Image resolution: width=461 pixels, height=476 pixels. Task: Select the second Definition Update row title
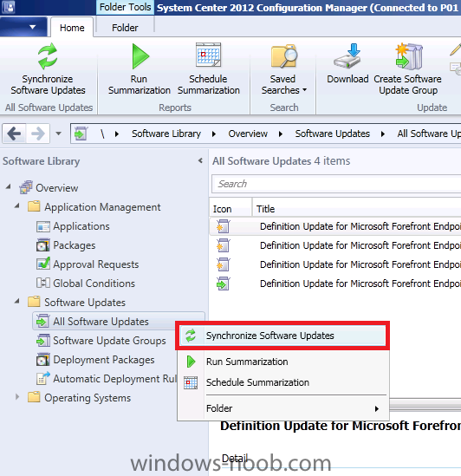pyautogui.click(x=360, y=245)
